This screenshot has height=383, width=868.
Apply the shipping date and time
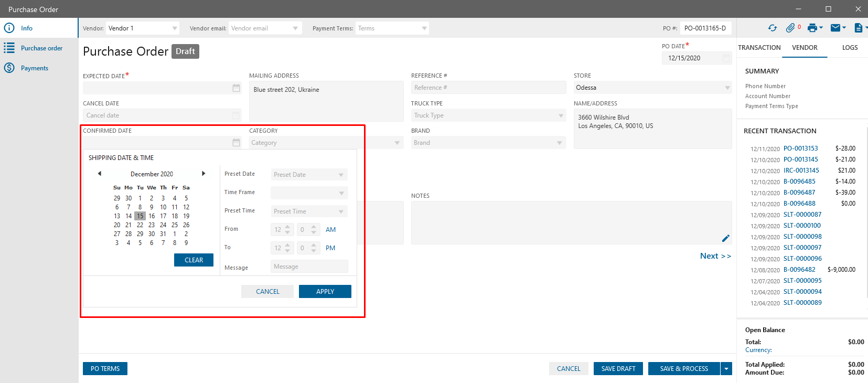(325, 292)
